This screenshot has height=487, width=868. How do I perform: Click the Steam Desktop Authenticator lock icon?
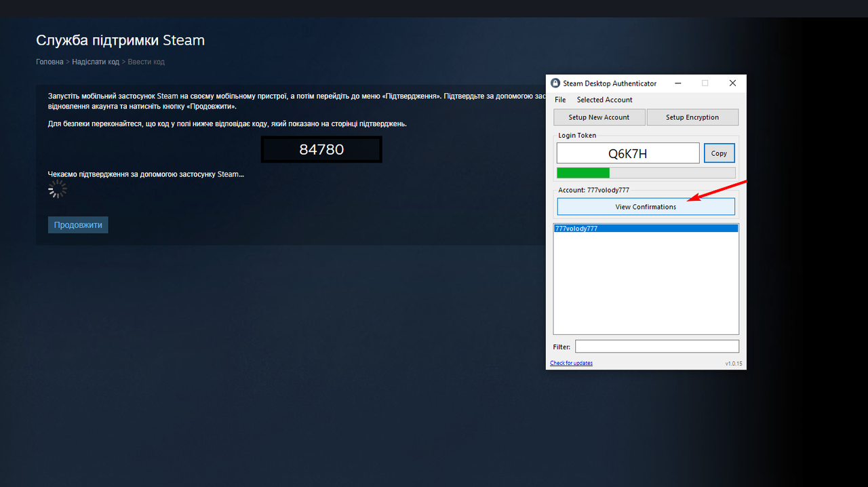(555, 83)
